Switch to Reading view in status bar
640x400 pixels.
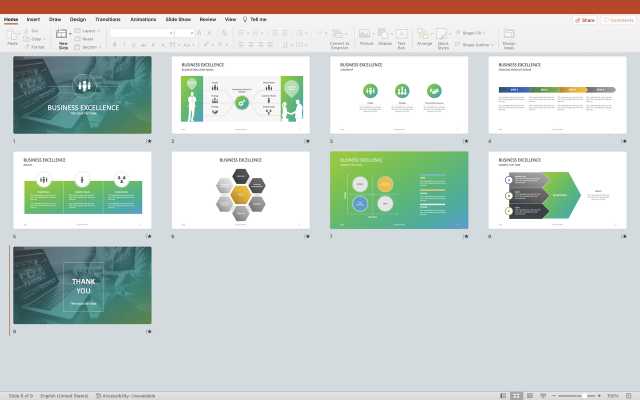528,395
